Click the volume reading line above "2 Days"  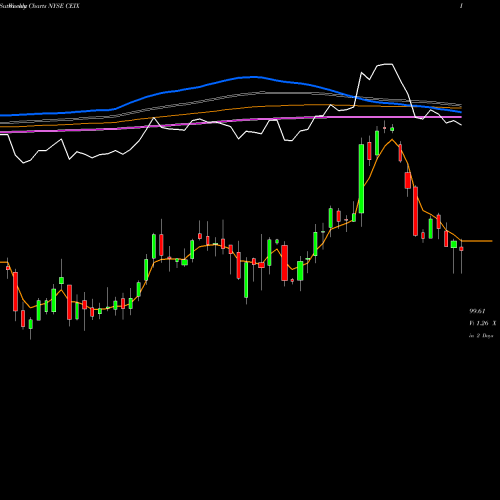pyautogui.click(x=482, y=323)
